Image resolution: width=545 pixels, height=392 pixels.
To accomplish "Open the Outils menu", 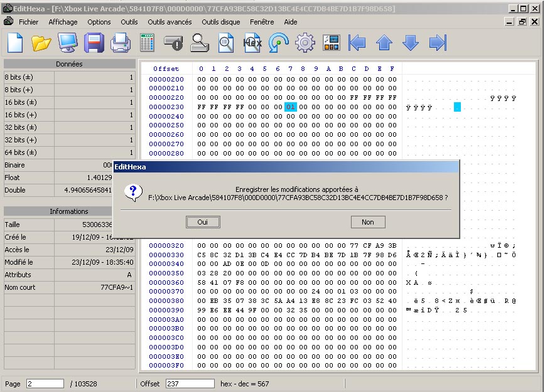I will [x=129, y=22].
